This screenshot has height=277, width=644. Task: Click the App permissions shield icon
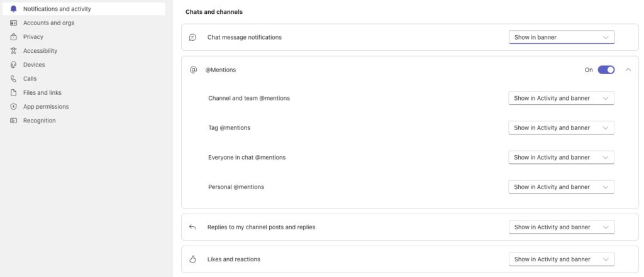[x=13, y=107]
